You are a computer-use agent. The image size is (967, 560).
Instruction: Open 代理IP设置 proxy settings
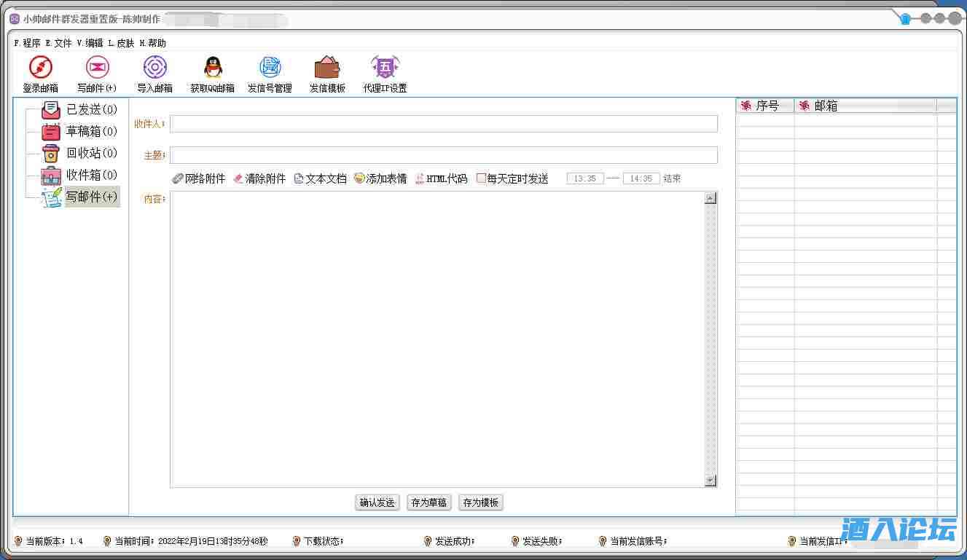384,72
